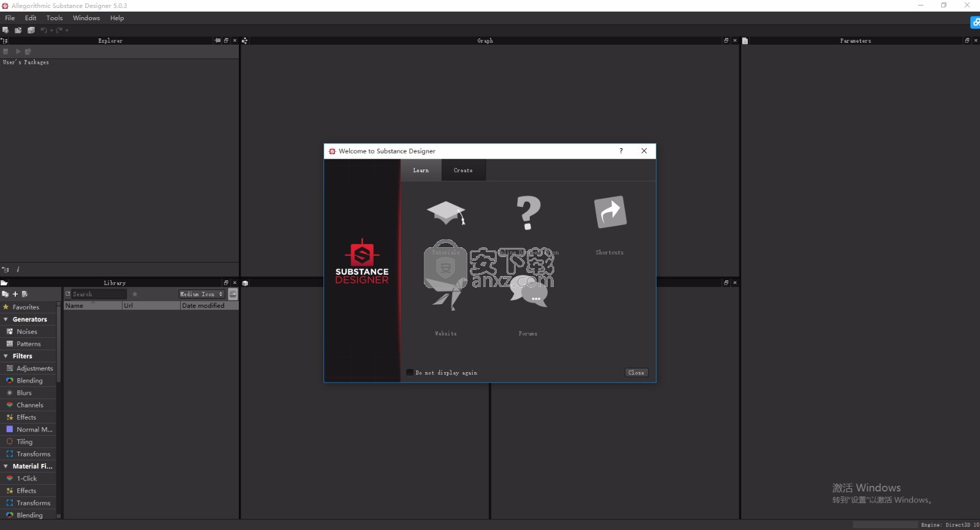
Task: Select Favorites in Library tree
Action: click(x=28, y=307)
